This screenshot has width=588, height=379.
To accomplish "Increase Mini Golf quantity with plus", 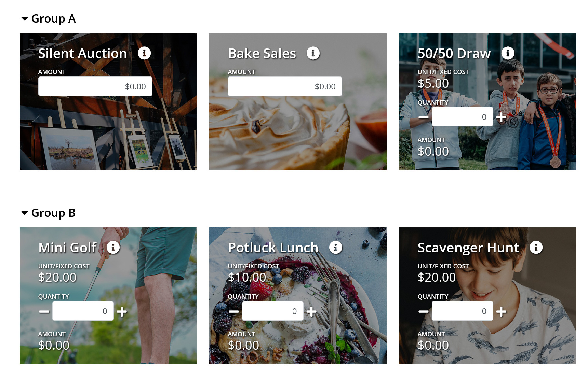I will 122,311.
